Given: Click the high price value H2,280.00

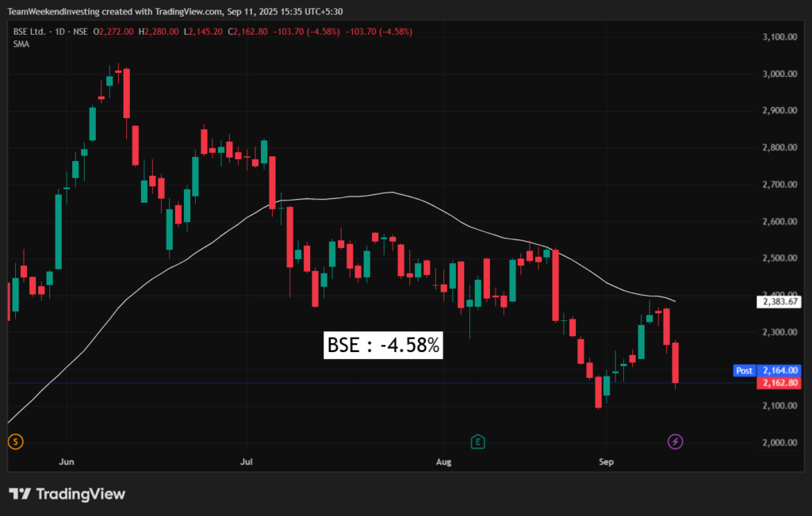Looking at the screenshot, I should (159, 32).
